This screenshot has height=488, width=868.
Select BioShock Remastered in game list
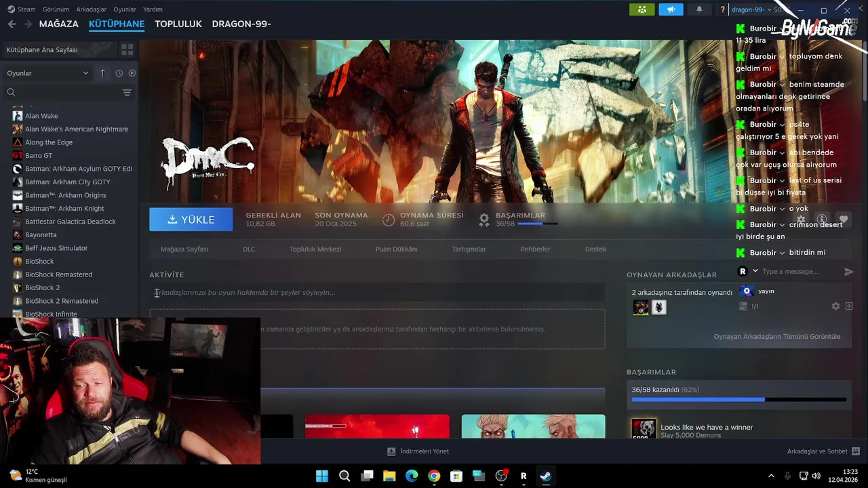58,274
